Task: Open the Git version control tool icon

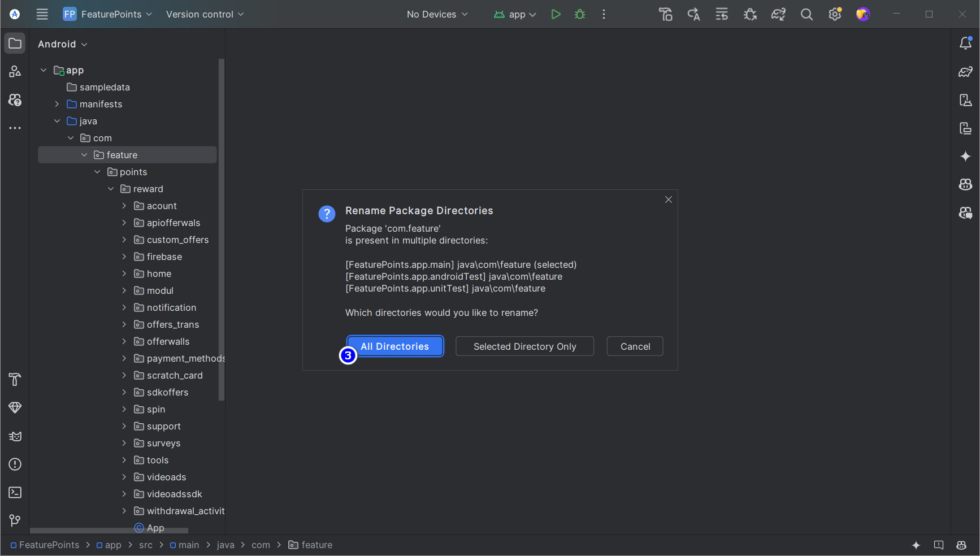Action: (15, 520)
